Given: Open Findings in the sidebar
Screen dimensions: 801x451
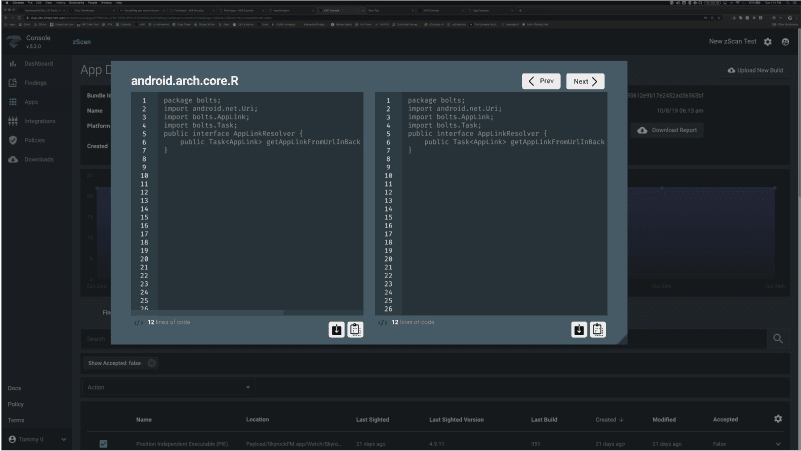Looking at the screenshot, I should point(35,82).
